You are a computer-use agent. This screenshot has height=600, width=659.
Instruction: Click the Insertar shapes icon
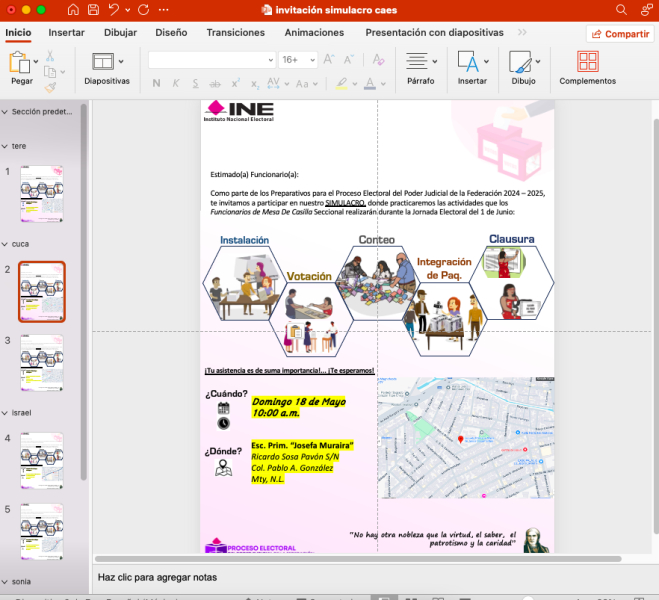click(467, 62)
